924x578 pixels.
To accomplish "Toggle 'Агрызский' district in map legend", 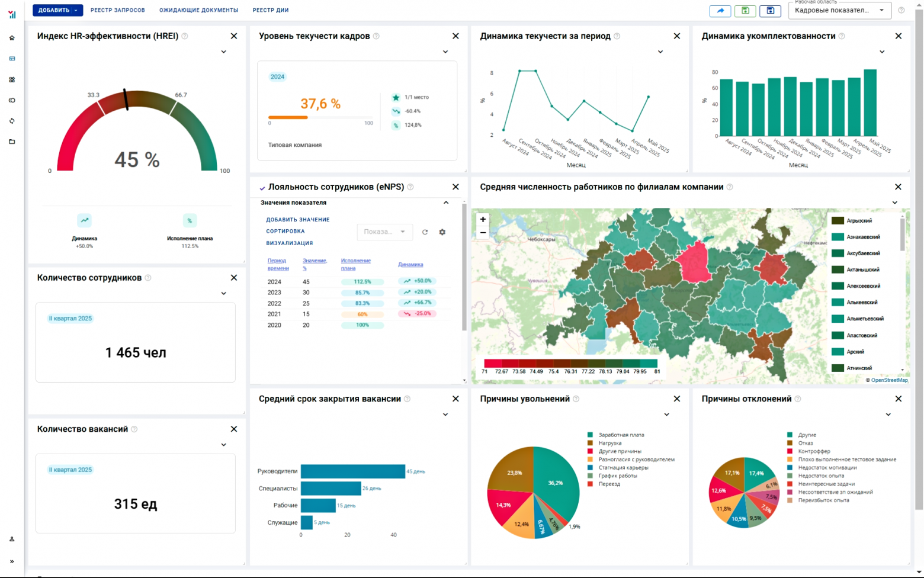I will pyautogui.click(x=858, y=221).
